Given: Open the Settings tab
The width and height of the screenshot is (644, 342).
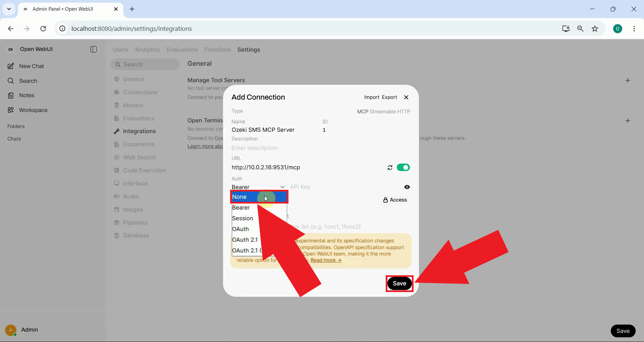Looking at the screenshot, I should [x=249, y=50].
